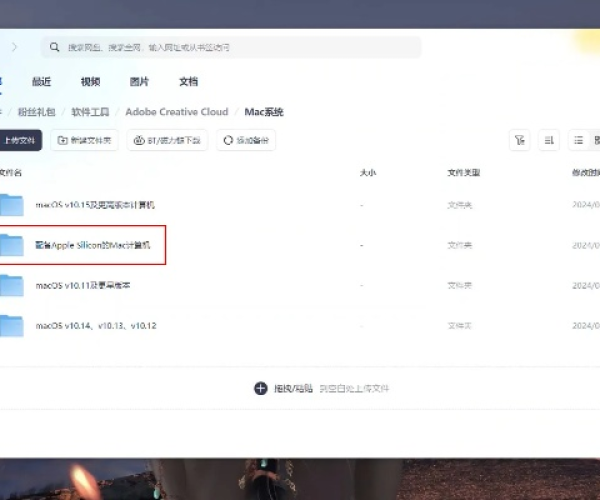Click folder icon of macOS v10.15 row
This screenshot has height=500, width=600.
tap(11, 205)
